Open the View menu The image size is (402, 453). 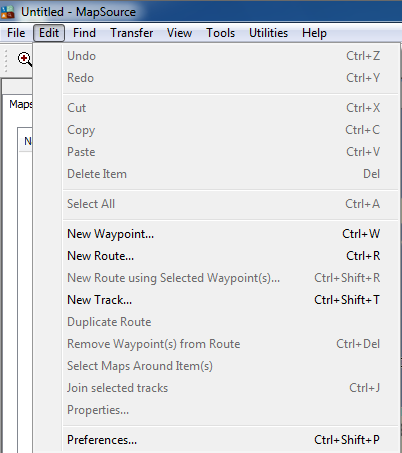click(x=179, y=33)
